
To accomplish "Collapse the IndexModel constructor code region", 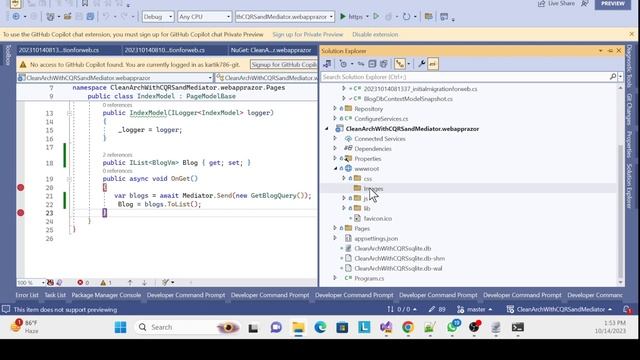I will click(69, 113).
